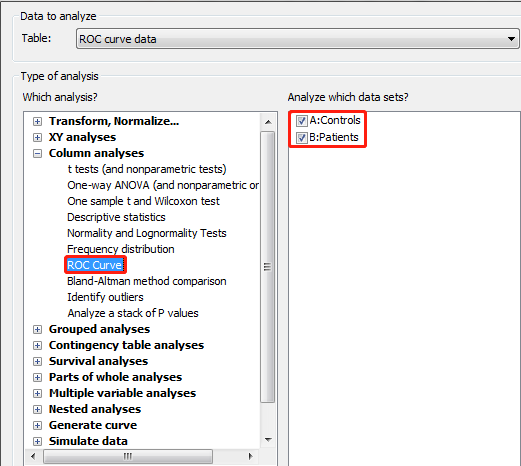The image size is (521, 466).
Task: Expand the Survival analyses node
Action: pyautogui.click(x=37, y=361)
